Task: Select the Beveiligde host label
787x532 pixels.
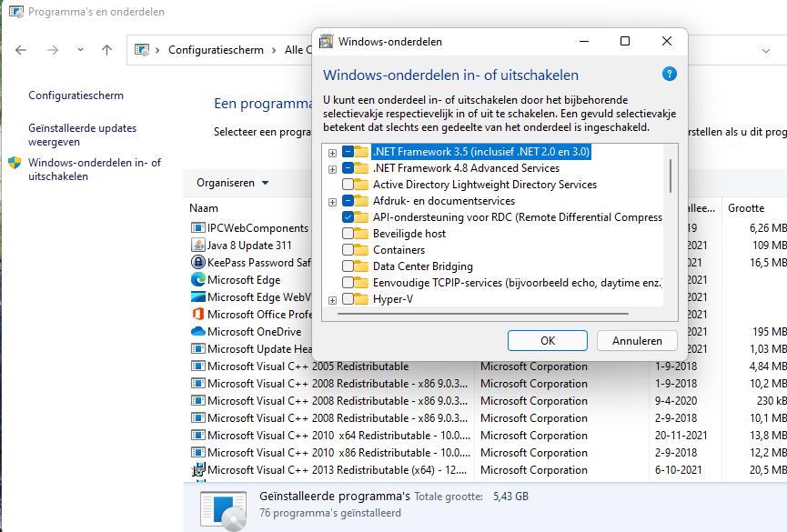Action: coord(409,234)
